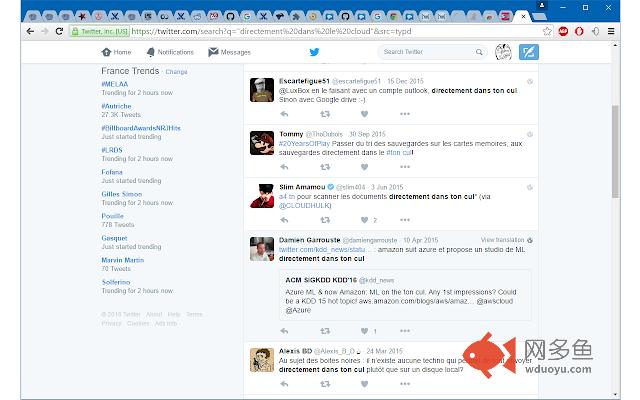Open Slim Amamou's profile picture
Screen dimensions: 640x400
point(262,196)
